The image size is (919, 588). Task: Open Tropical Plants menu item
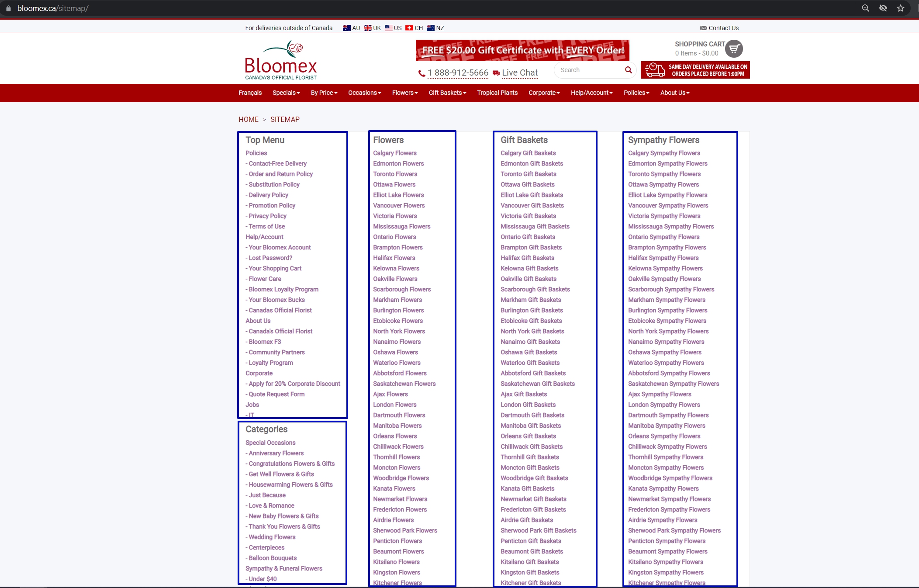(498, 93)
